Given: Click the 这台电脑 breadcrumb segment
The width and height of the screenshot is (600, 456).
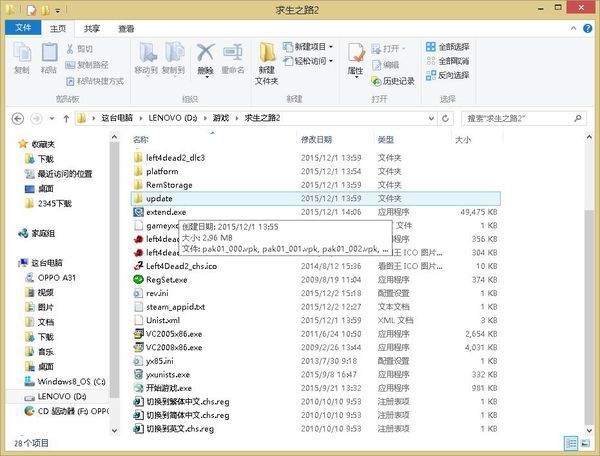Looking at the screenshot, I should coord(117,118).
